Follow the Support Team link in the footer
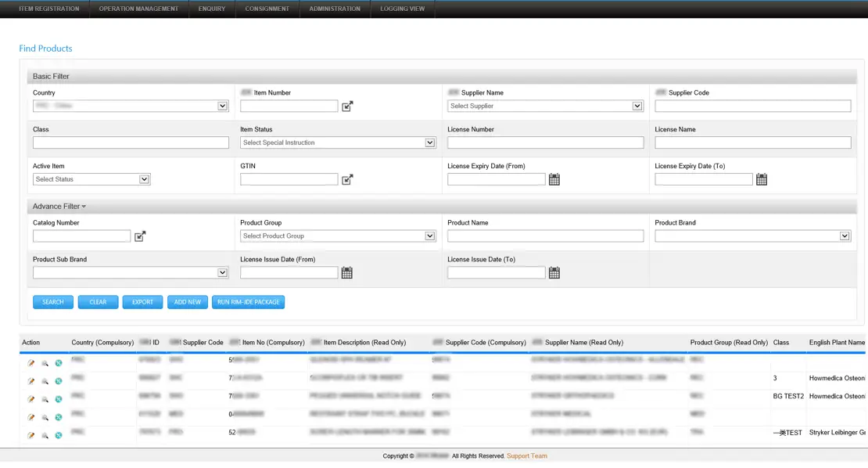868x468 pixels. point(526,456)
